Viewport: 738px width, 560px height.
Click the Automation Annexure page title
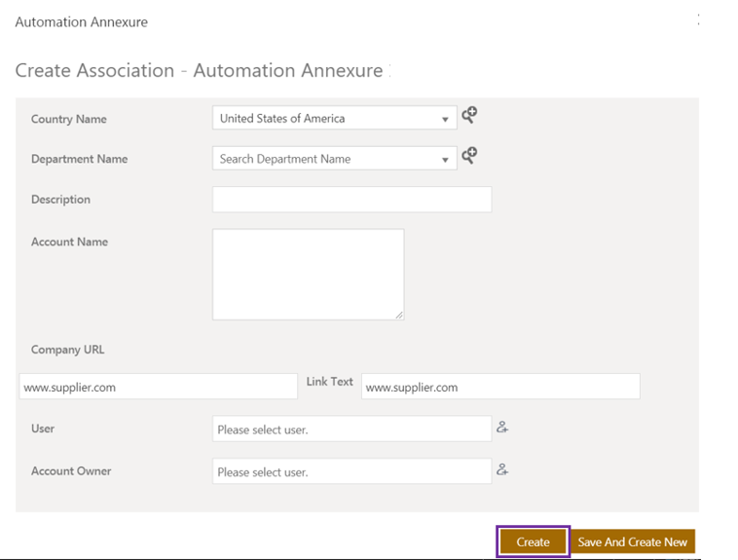(82, 21)
